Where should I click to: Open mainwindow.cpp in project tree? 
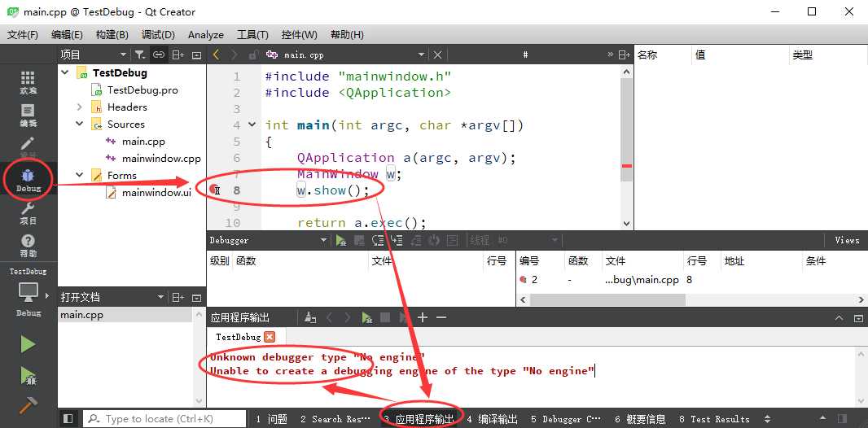[x=161, y=158]
